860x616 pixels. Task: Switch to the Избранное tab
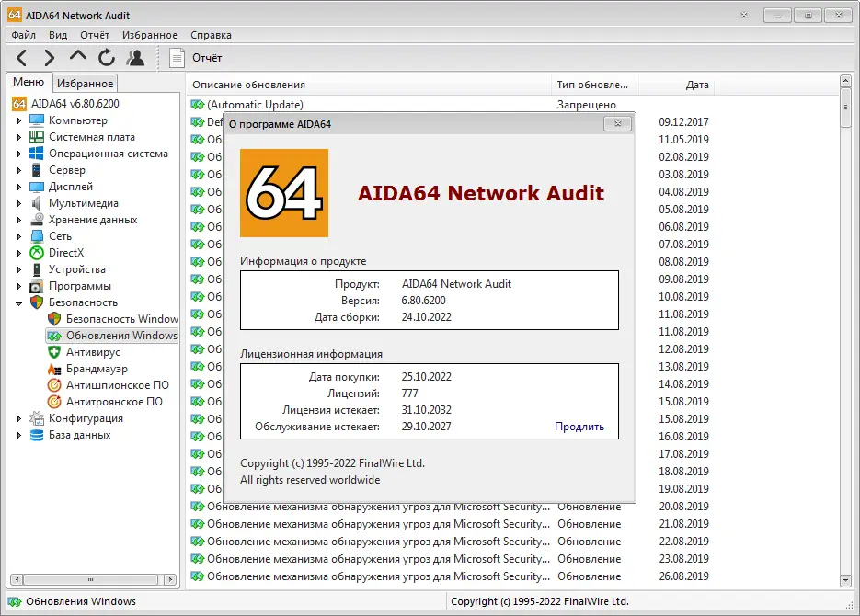[86, 82]
